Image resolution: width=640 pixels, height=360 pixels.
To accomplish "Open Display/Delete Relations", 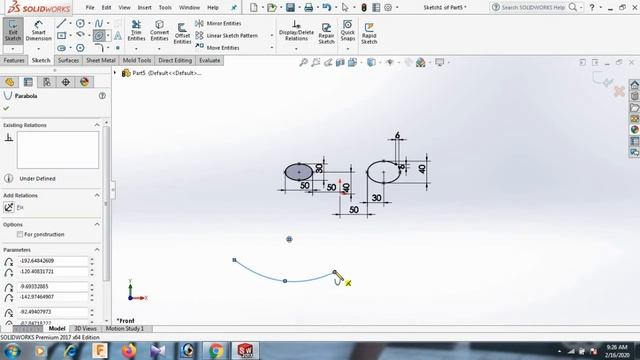I will tap(296, 31).
